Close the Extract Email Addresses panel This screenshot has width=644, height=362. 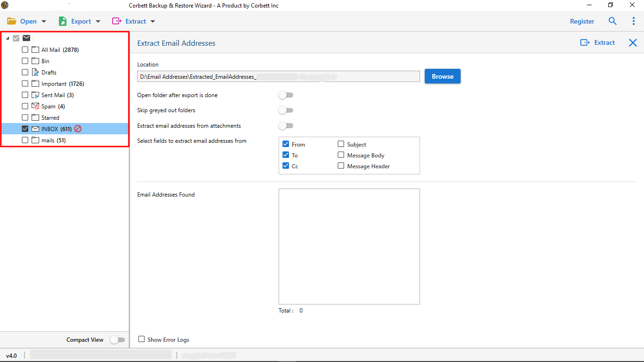tap(633, 43)
